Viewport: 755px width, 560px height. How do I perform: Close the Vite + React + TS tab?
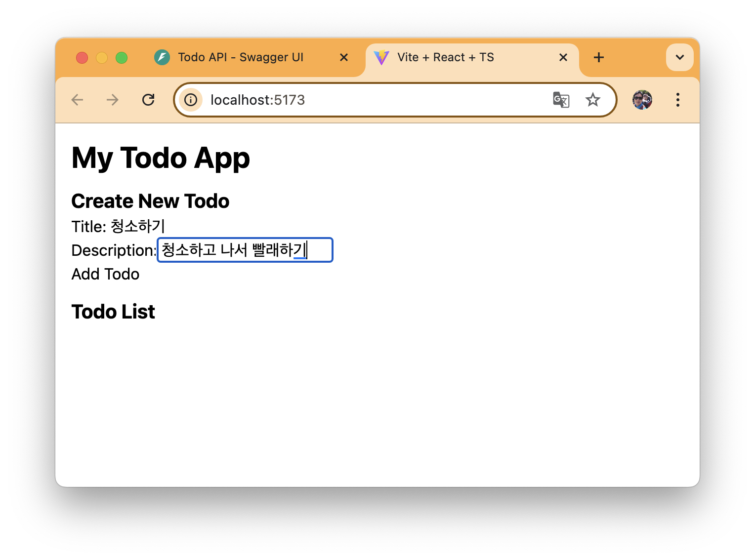(563, 57)
